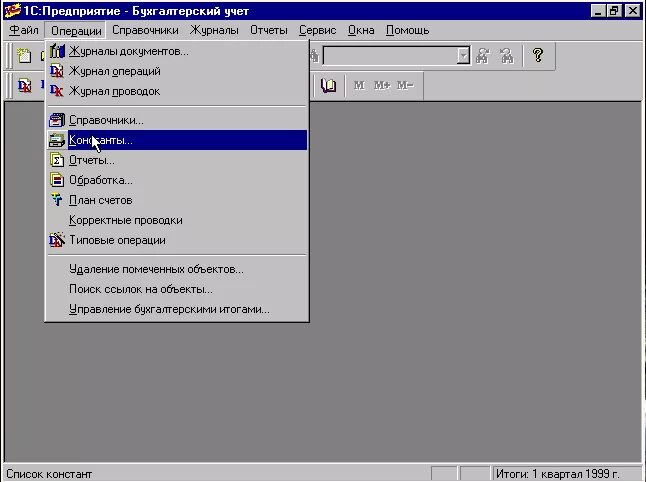Viewport: 646px width, 482px height.
Task: Click inside the toolbar search input field
Action: pos(390,56)
